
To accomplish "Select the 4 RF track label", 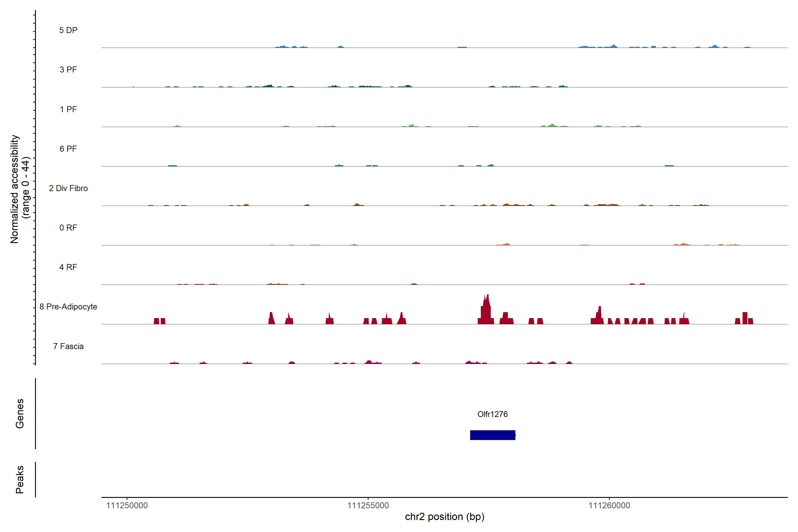I will point(68,267).
